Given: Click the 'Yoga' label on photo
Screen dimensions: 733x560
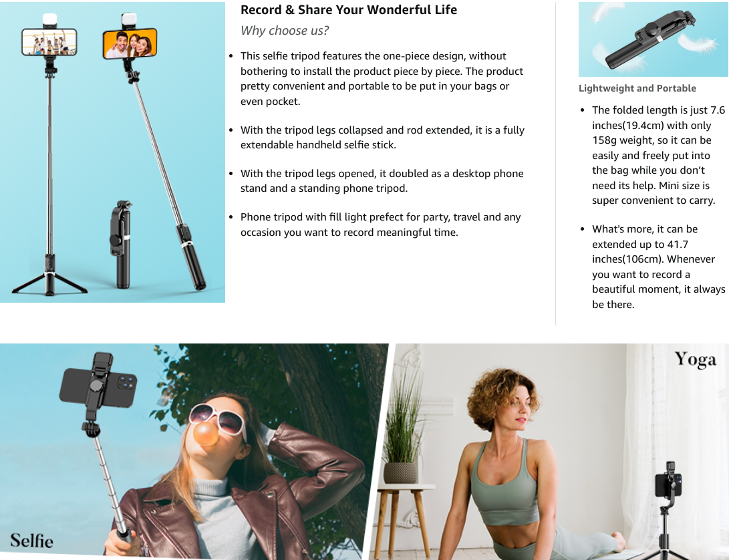Looking at the screenshot, I should click(x=695, y=360).
